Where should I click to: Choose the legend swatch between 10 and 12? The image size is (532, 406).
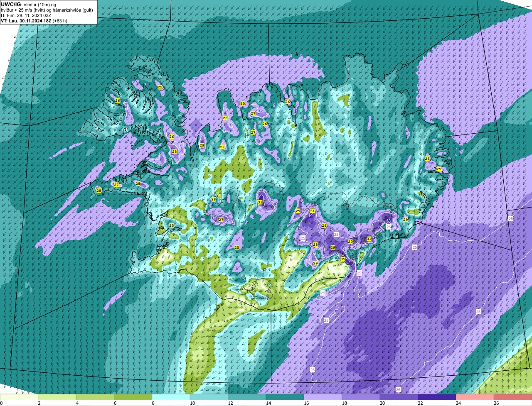pos(209,397)
